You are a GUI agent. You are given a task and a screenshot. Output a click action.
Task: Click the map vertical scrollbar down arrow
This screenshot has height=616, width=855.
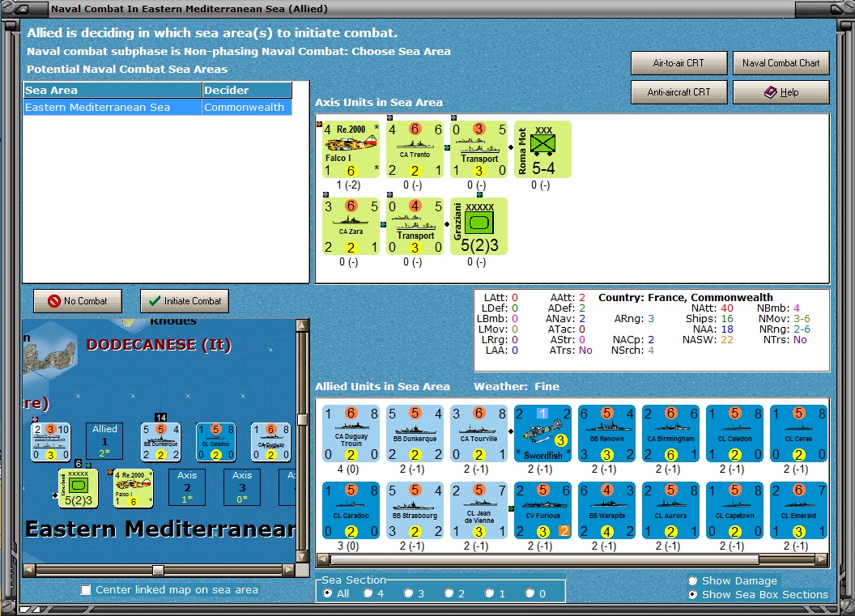(x=303, y=557)
